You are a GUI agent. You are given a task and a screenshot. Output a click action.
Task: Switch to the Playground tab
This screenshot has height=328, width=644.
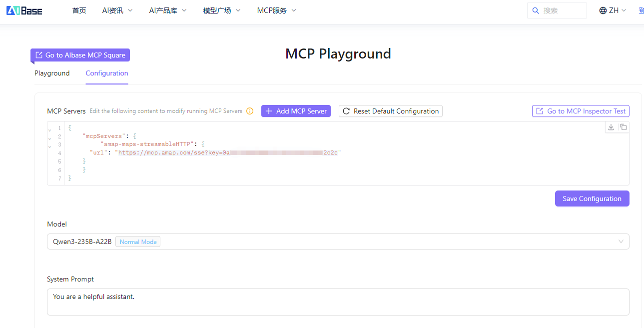tap(52, 73)
